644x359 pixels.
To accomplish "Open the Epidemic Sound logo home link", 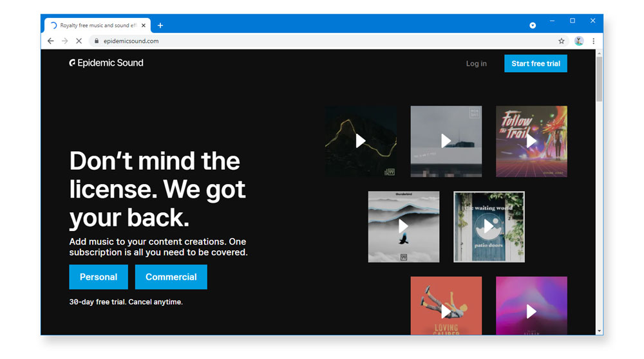I will (x=106, y=63).
